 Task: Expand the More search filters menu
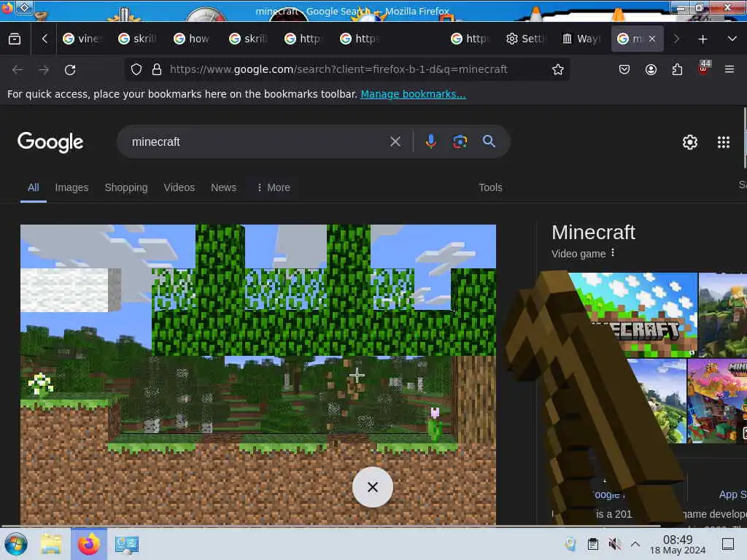(x=274, y=187)
